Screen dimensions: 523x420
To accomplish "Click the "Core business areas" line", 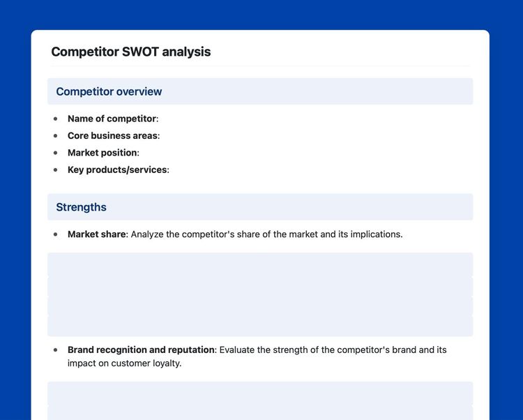I will point(114,136).
